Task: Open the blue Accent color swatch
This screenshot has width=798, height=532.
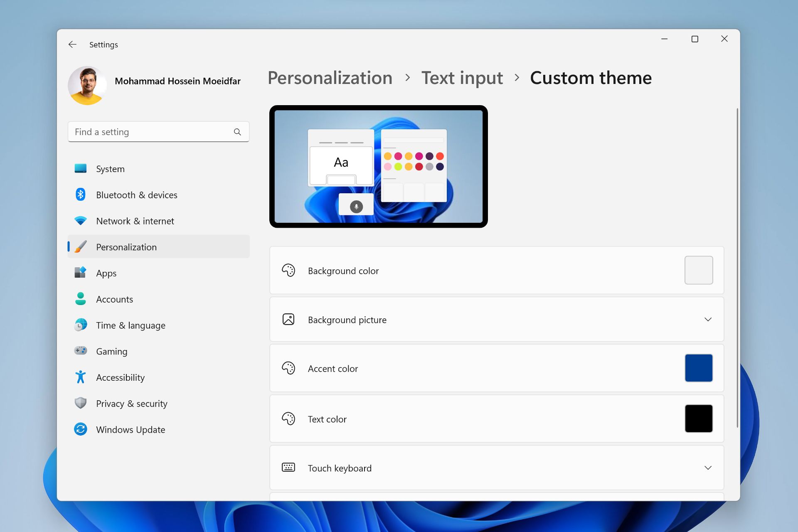Action: coord(699,368)
